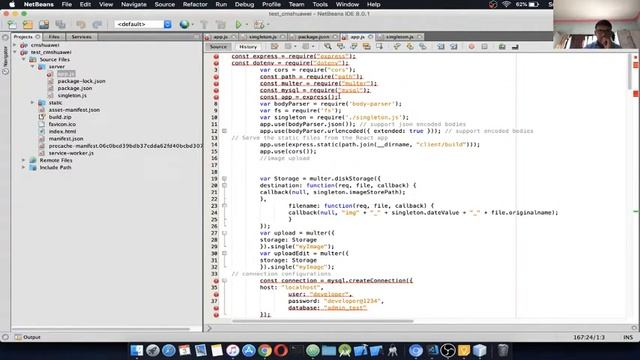This screenshot has height=360, width=640.
Task: Click Find Previous Occurrence icon
Action: point(340,47)
